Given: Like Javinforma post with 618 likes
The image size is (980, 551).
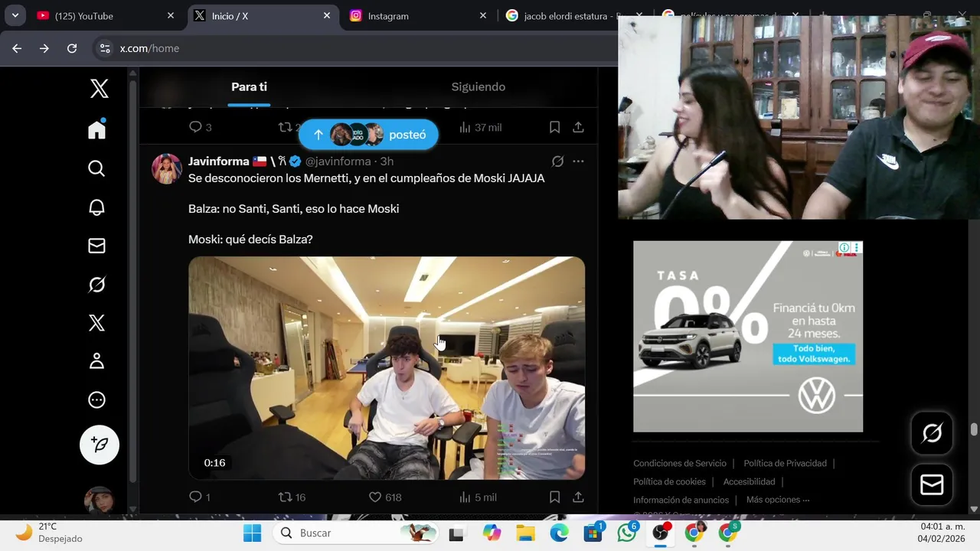Looking at the screenshot, I should 385,497.
